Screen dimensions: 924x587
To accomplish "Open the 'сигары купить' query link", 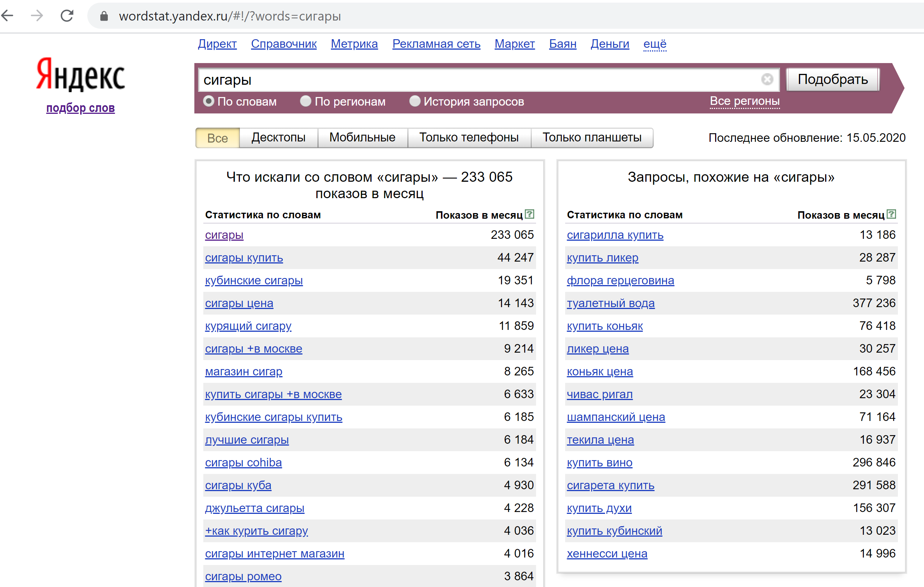I will pos(244,257).
